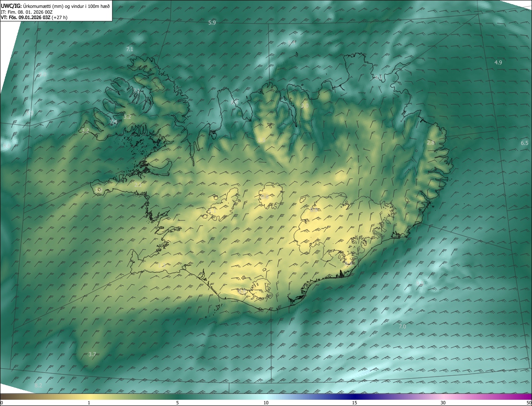Click the UWC/IG map title line
Image resolution: width=532 pixels, height=406 pixels.
coord(55,6)
